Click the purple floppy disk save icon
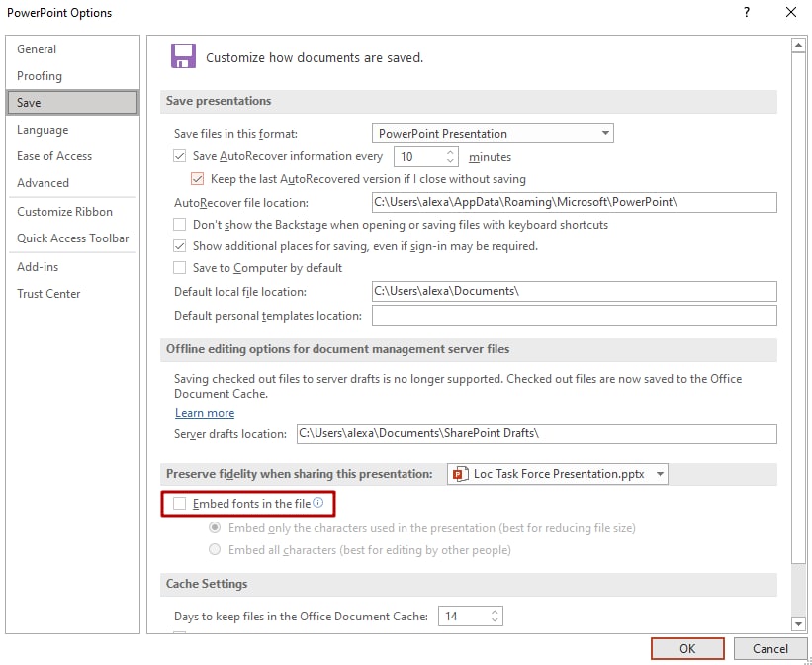Image resolution: width=812 pixels, height=665 pixels. click(183, 56)
